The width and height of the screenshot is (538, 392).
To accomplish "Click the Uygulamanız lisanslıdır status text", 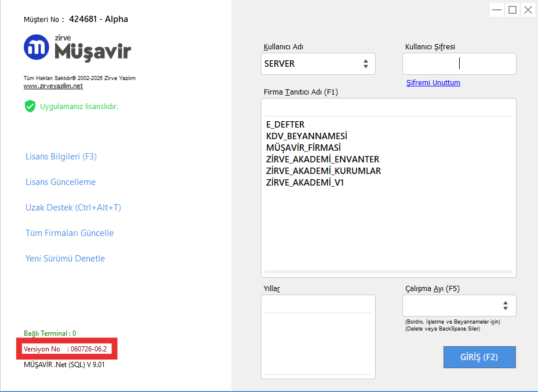I will coord(79,107).
